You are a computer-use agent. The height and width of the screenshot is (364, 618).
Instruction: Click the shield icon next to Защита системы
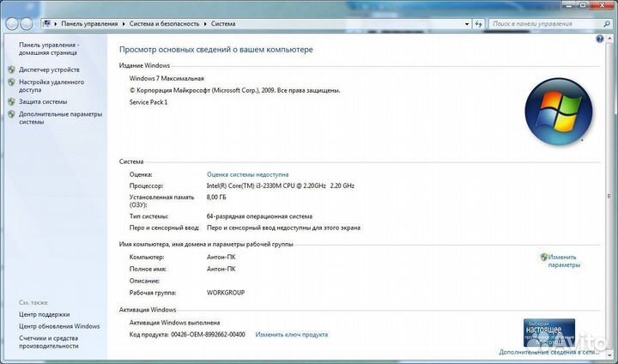11,102
